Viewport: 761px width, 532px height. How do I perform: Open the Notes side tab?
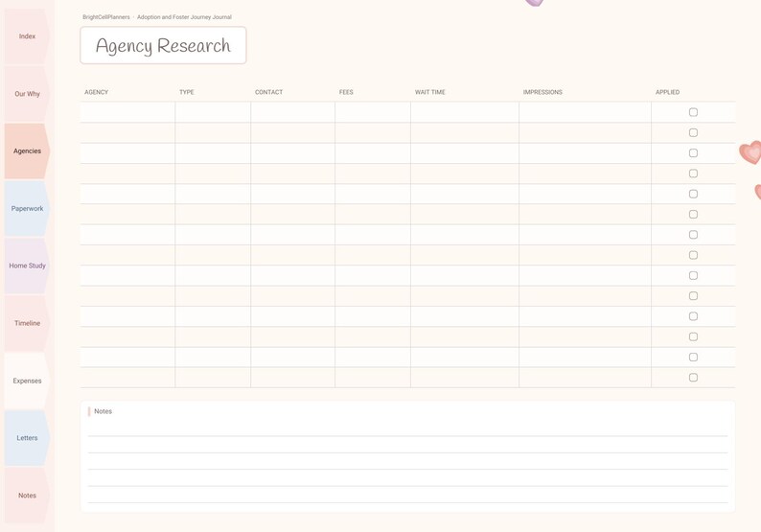click(x=27, y=496)
